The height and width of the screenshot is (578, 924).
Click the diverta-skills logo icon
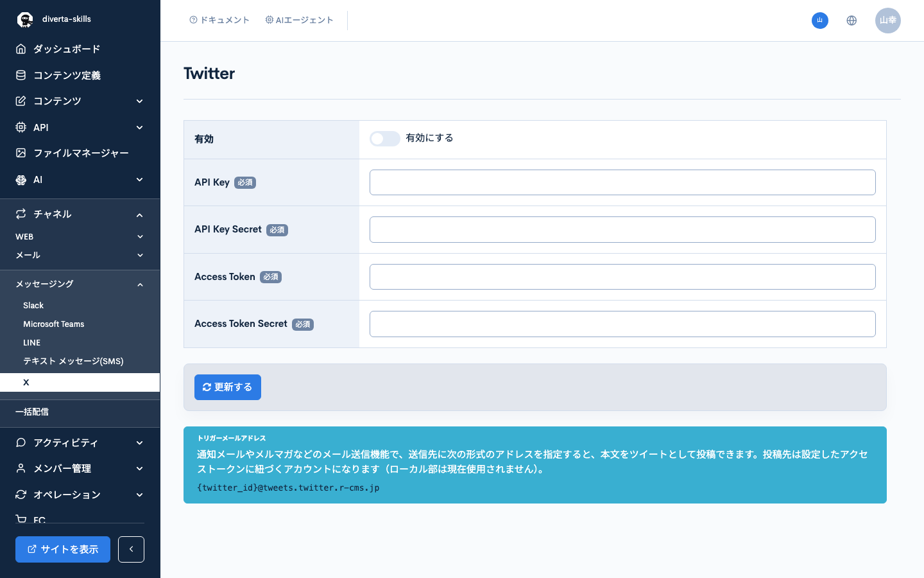(25, 20)
